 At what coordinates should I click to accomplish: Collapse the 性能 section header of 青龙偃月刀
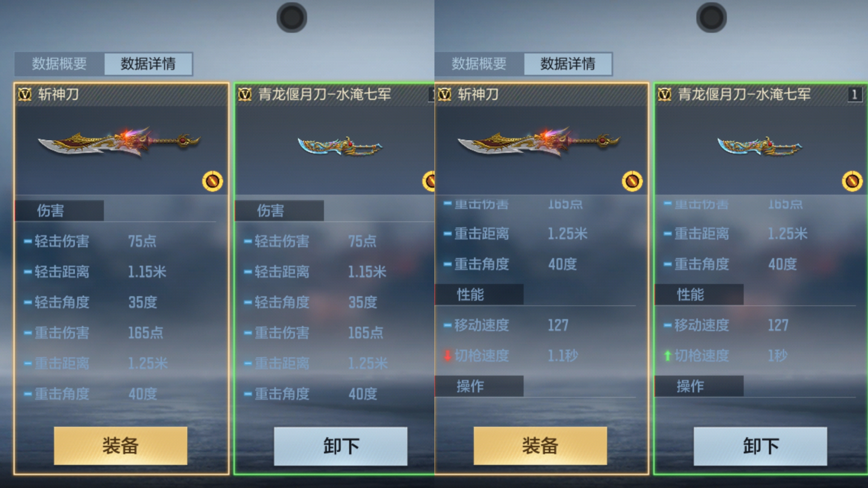click(699, 294)
